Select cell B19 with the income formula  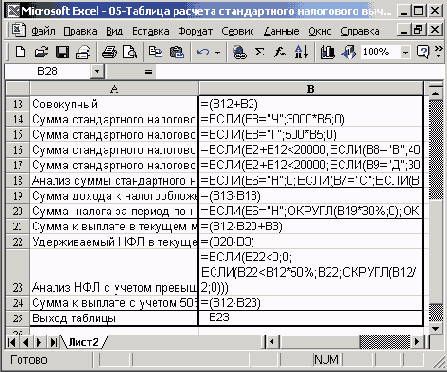point(311,196)
